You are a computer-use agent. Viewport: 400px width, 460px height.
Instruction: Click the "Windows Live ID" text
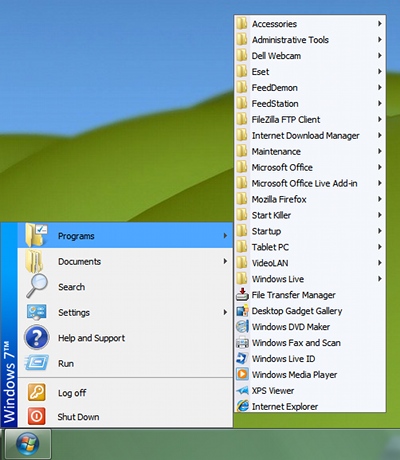283,359
